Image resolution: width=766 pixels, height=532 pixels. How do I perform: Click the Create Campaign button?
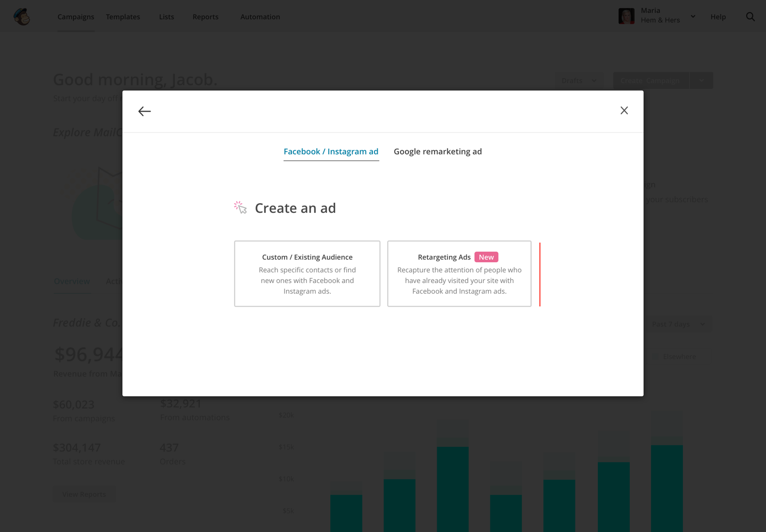tap(651, 81)
